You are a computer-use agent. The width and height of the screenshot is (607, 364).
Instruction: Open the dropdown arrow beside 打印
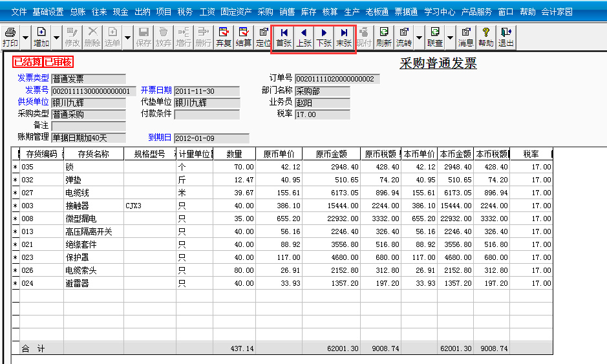26,38
